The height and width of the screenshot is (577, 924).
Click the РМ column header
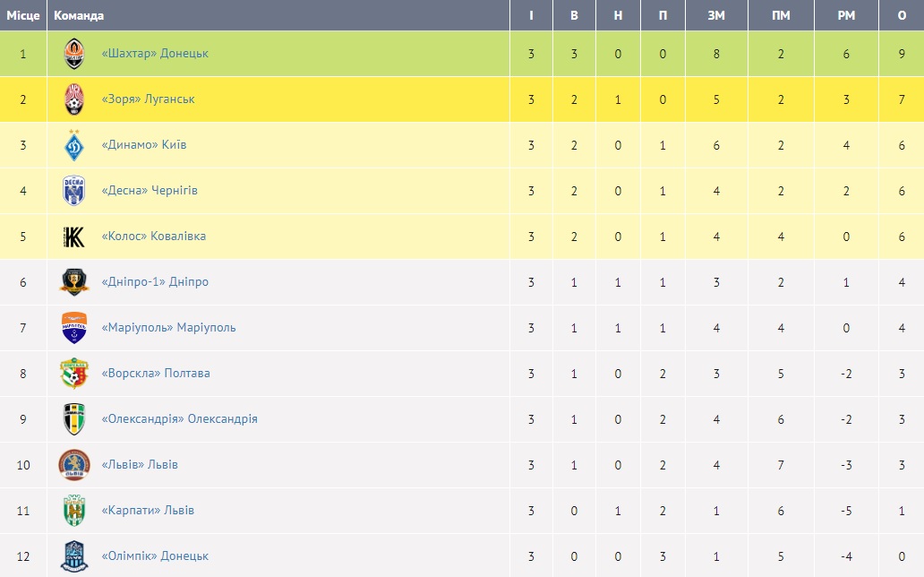click(846, 15)
